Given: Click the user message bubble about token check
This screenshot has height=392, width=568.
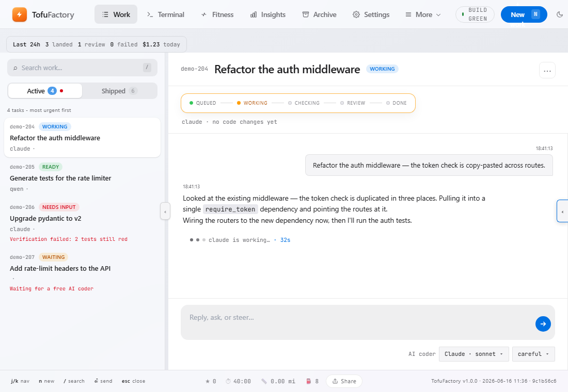Looking at the screenshot, I should (429, 166).
